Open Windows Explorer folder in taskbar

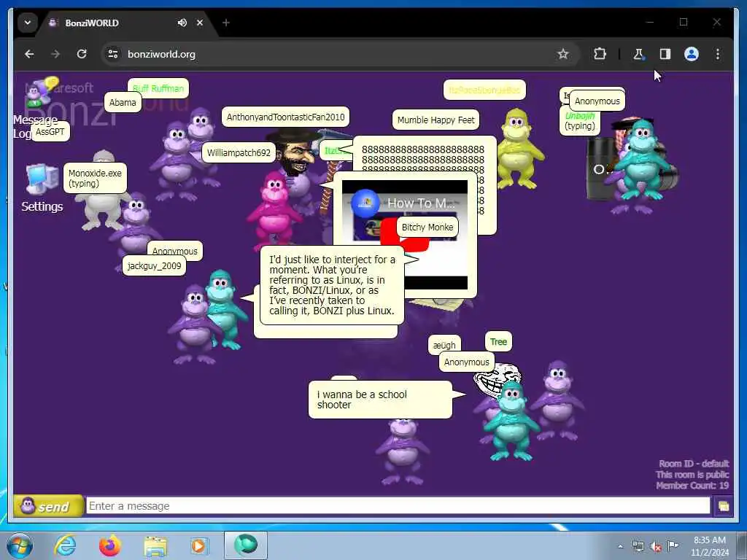pyautogui.click(x=155, y=546)
